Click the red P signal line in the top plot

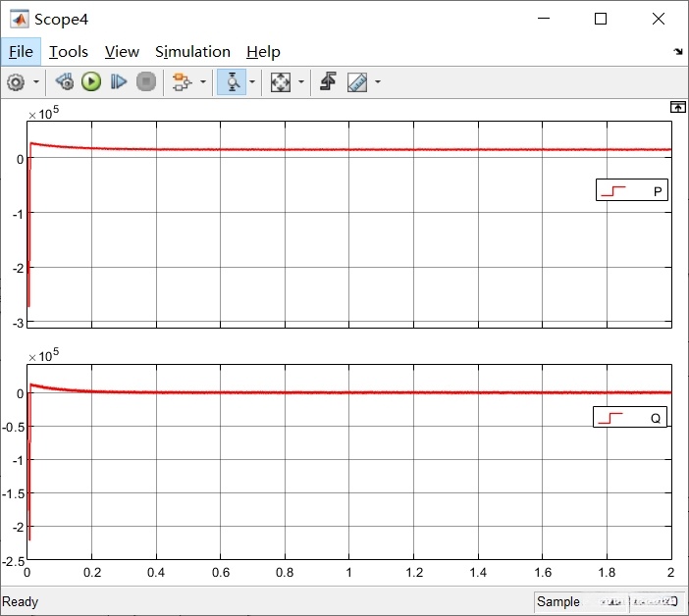pos(349,150)
